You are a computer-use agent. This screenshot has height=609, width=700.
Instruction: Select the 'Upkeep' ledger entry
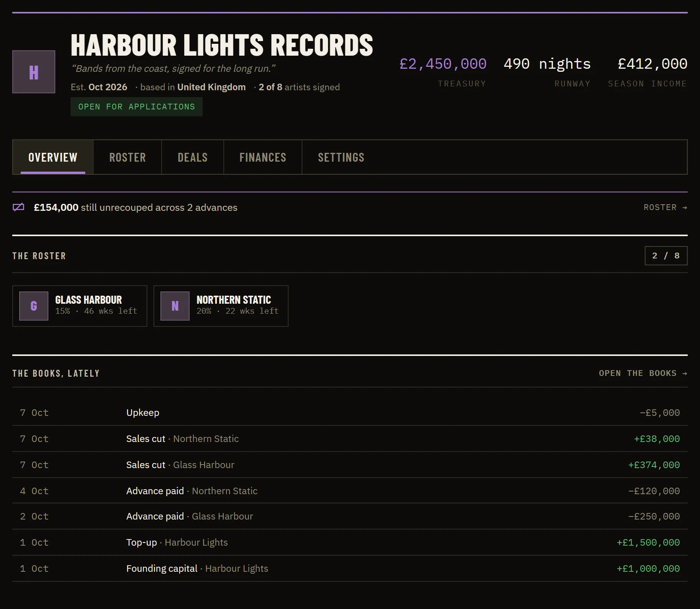[x=350, y=413]
